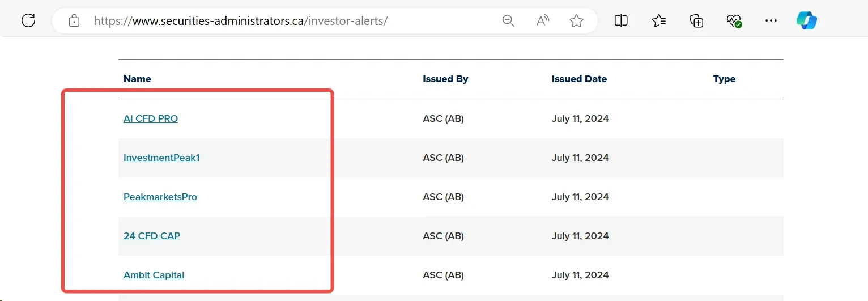The image size is (868, 301).
Task: Open the Ambit Capital alert link
Action: 154,275
